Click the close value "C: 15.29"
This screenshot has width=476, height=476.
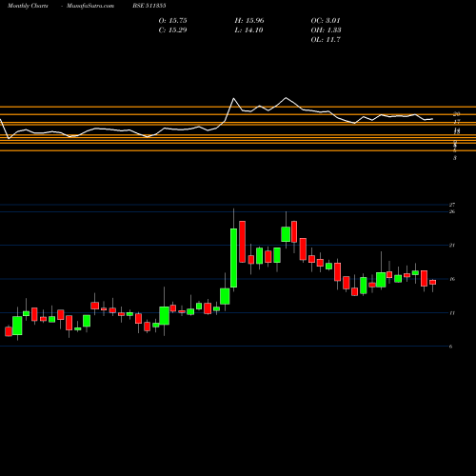click(173, 30)
